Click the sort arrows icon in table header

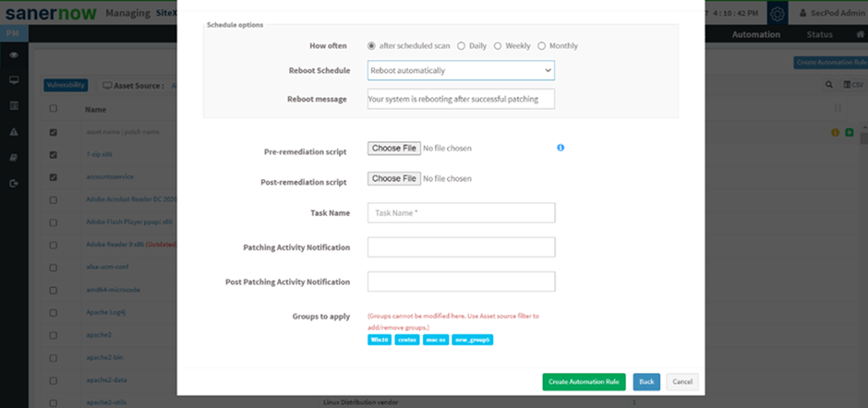click(838, 109)
